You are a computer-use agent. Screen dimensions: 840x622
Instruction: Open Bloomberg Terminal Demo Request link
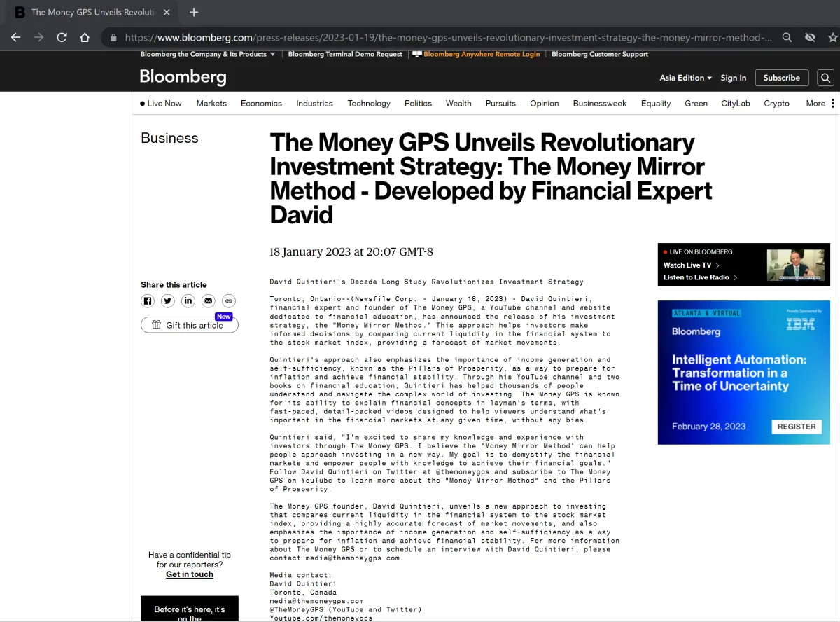point(345,54)
